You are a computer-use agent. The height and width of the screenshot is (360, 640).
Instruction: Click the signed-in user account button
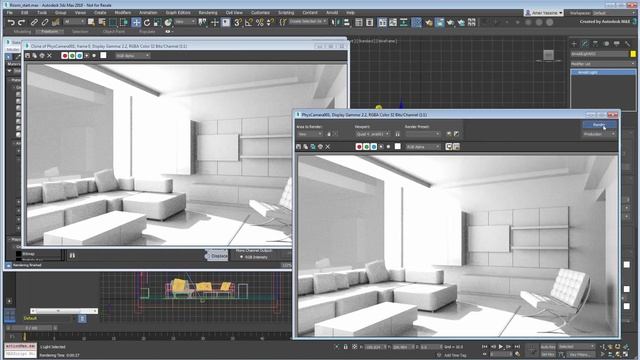tap(544, 13)
